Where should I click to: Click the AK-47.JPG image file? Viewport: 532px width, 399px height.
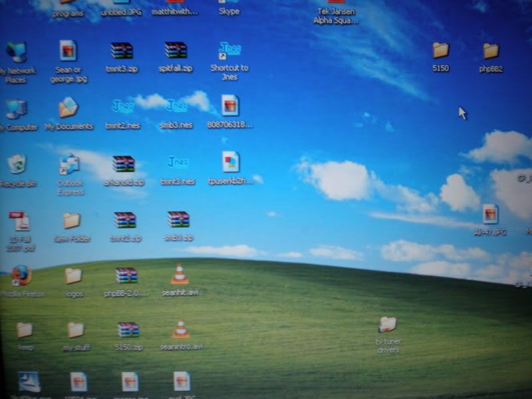(x=490, y=214)
